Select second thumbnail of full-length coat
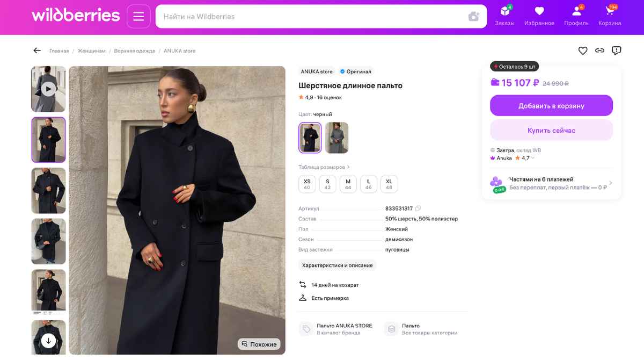Viewport: 644px width, 360px height. (48, 140)
